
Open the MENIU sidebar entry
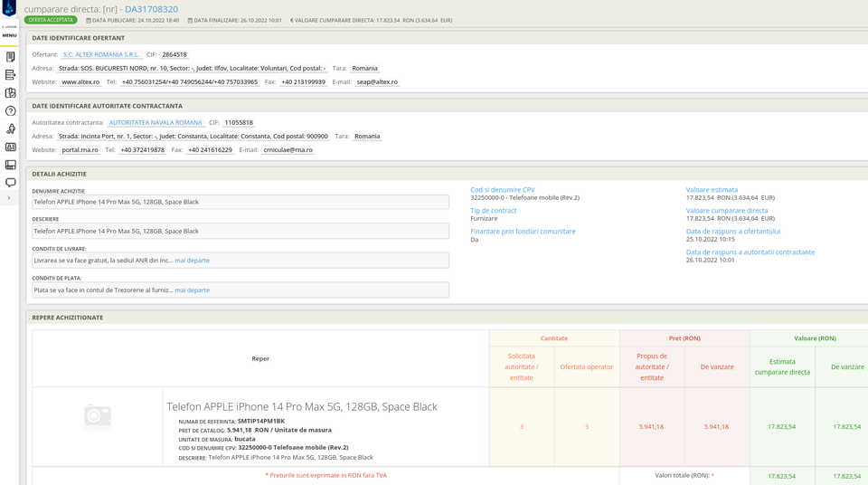pos(9,35)
